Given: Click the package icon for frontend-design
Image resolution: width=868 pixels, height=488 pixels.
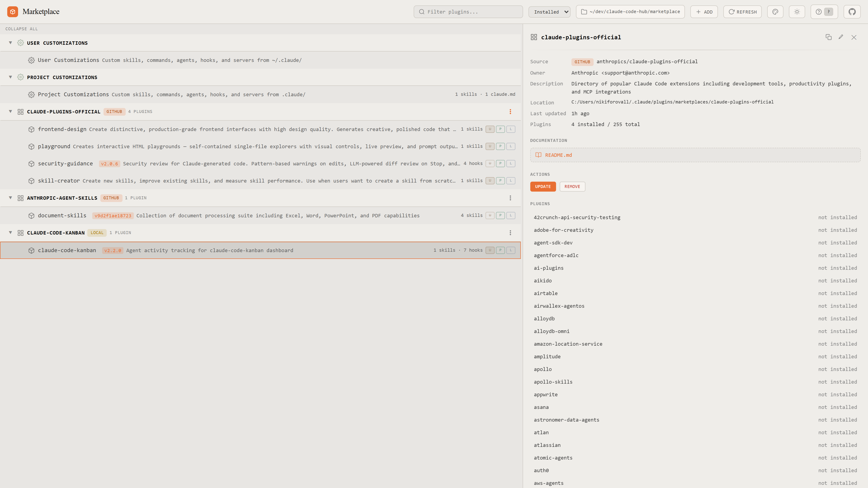Looking at the screenshot, I should coord(31,129).
